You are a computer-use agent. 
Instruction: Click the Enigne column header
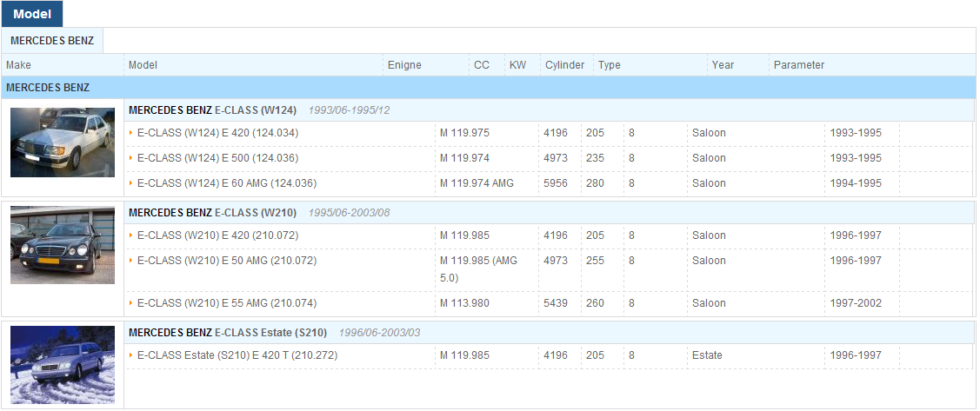point(404,65)
